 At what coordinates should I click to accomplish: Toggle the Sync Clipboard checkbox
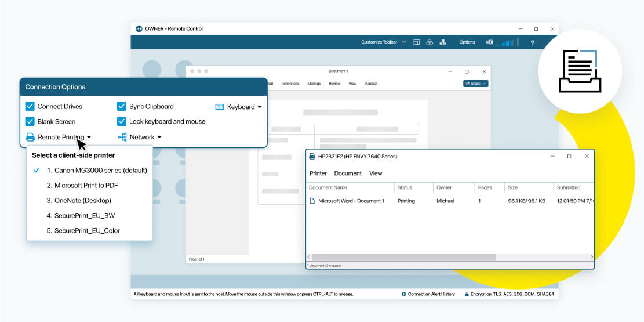click(x=122, y=107)
